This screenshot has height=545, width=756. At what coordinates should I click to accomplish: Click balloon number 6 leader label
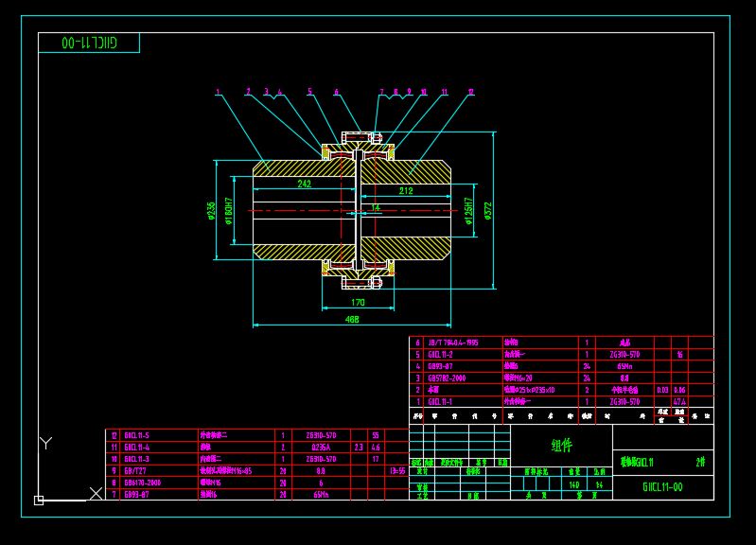click(336, 92)
